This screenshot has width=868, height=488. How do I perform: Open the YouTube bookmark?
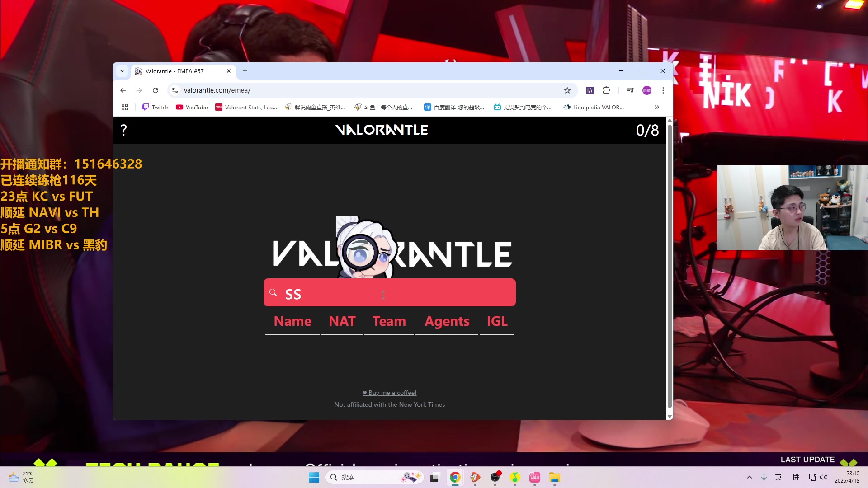coord(192,107)
